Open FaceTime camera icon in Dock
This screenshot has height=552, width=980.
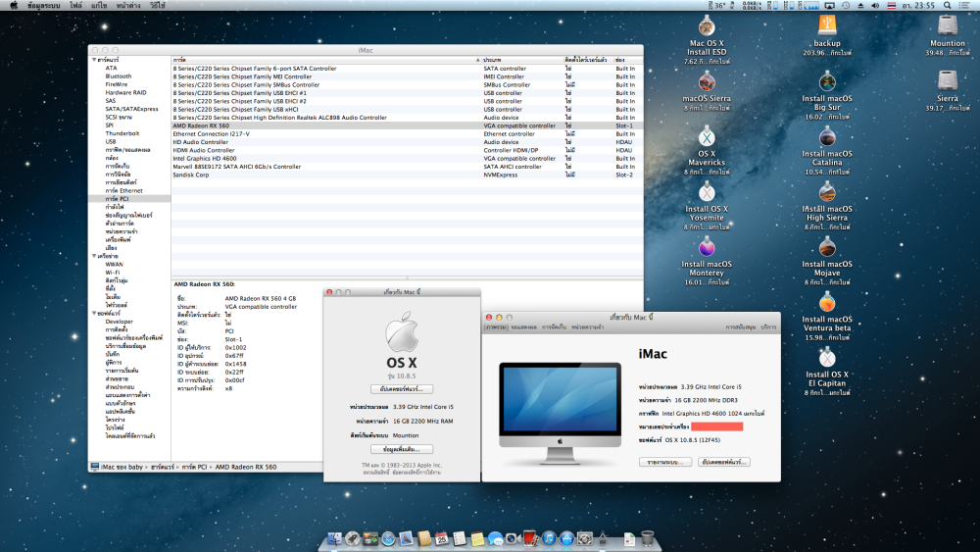pos(514,538)
